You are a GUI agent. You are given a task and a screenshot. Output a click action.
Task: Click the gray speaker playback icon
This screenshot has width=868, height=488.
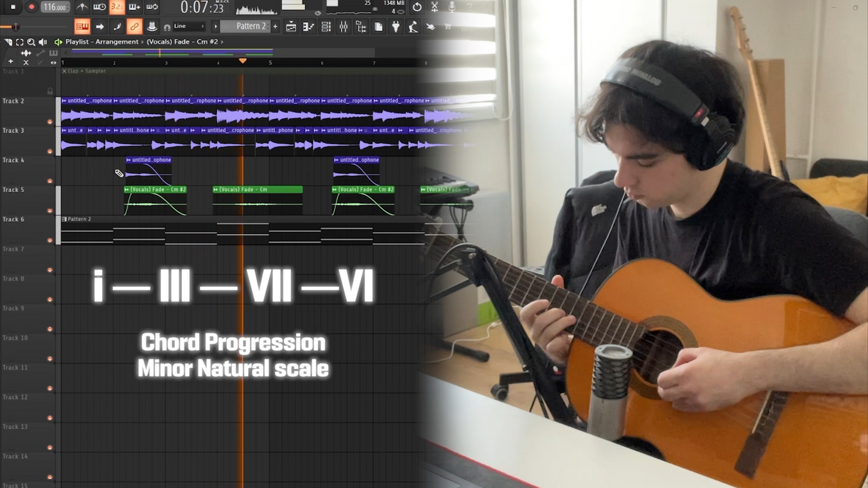(43, 42)
